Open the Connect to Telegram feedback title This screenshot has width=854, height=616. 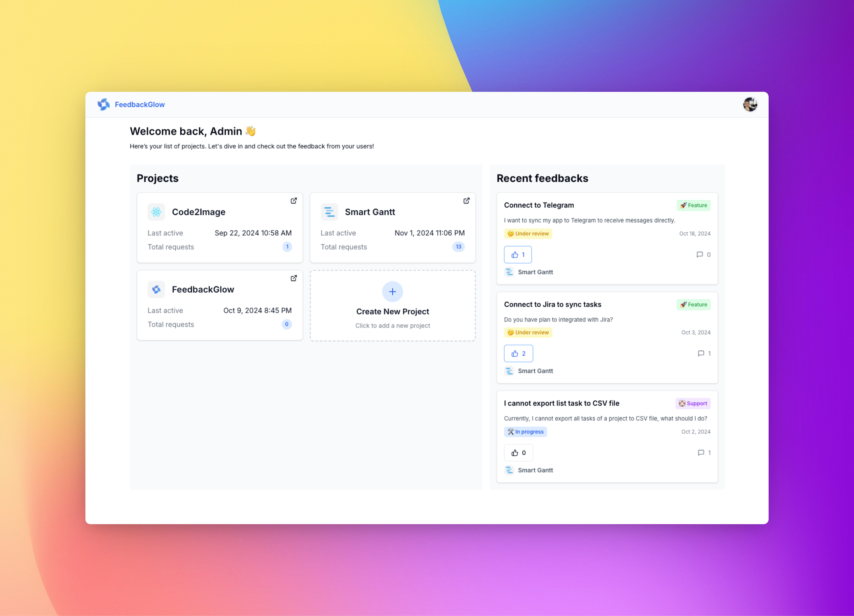[539, 205]
